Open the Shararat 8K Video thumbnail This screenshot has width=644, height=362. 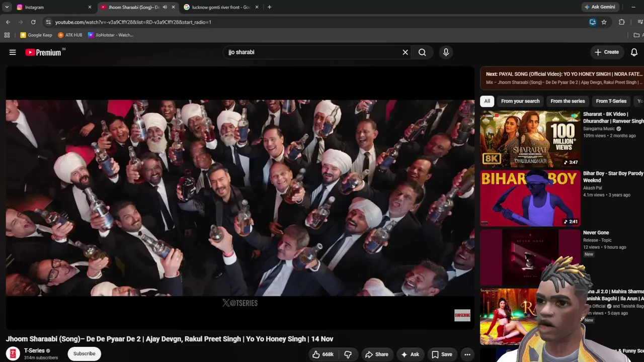tap(530, 139)
